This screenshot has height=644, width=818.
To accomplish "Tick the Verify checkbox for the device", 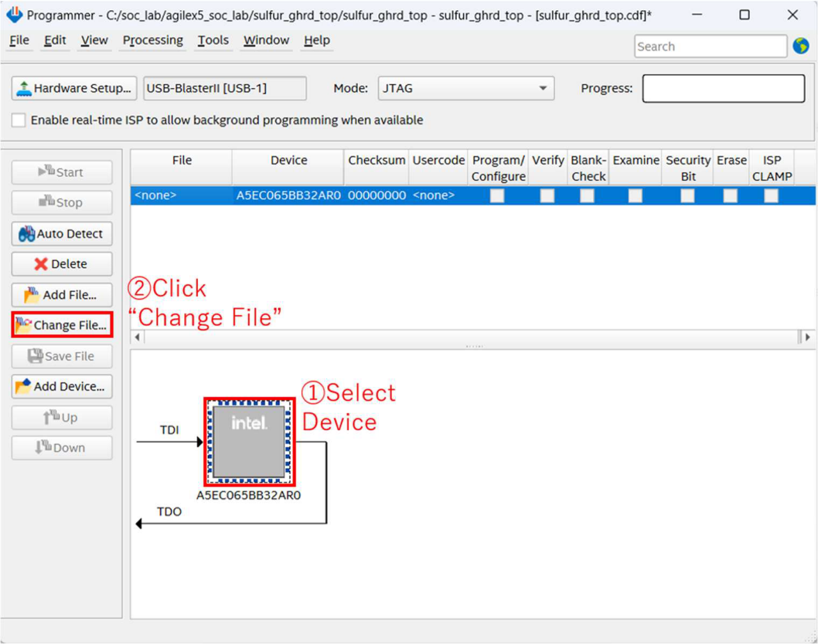I will tap(547, 196).
